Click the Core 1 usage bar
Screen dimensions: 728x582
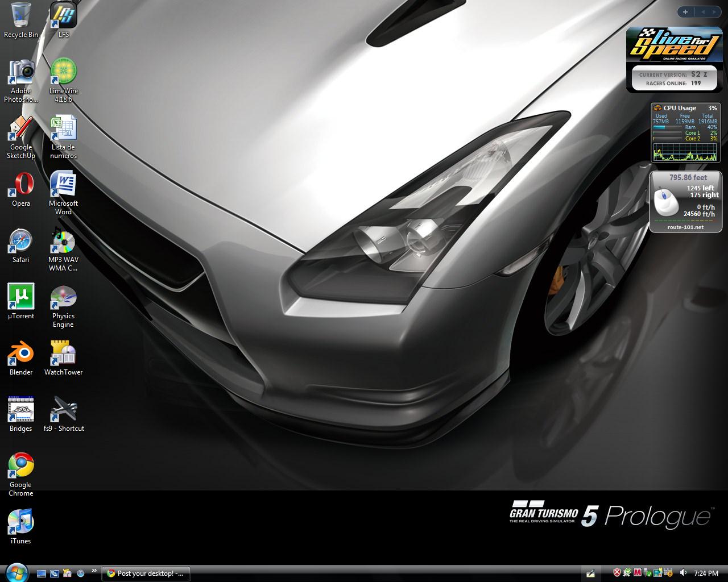(x=668, y=133)
